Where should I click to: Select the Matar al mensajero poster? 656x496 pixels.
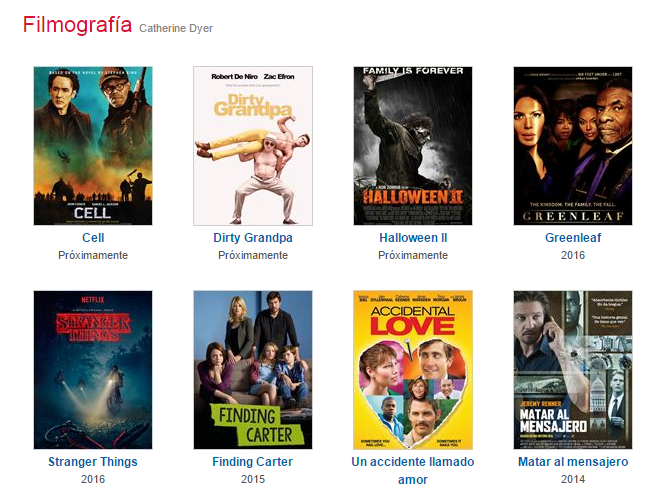[573, 370]
